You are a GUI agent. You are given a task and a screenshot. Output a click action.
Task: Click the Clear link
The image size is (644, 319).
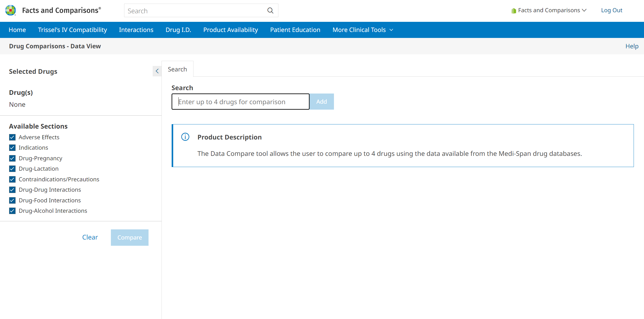90,237
